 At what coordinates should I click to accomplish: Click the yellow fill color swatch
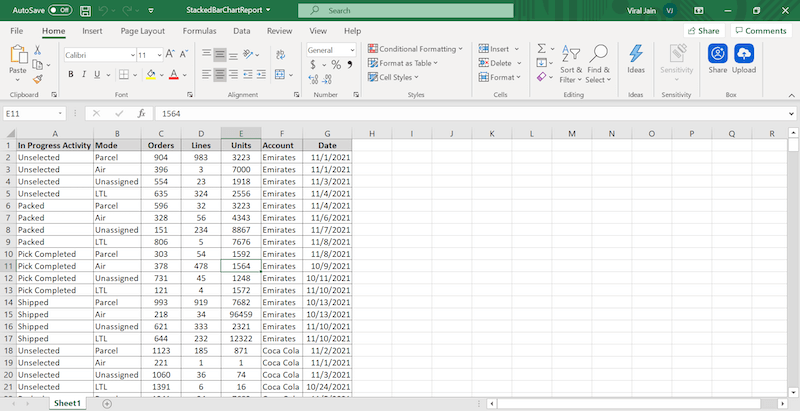[x=151, y=75]
